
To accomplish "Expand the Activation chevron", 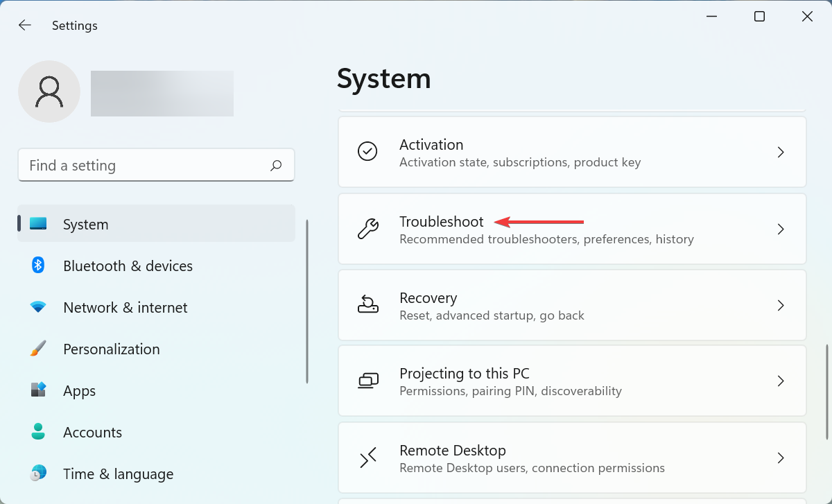I will (x=781, y=152).
